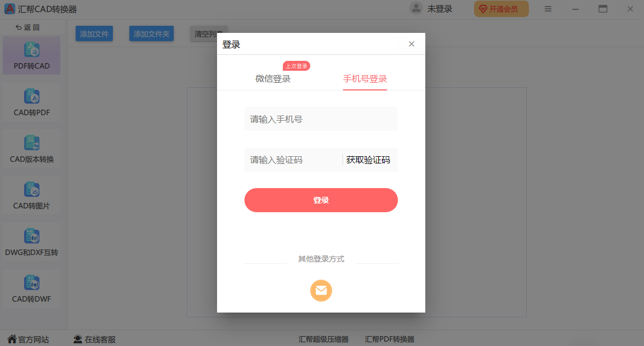Click the 添加文件夹 button
Image resolution: width=644 pixels, height=346 pixels.
point(152,33)
